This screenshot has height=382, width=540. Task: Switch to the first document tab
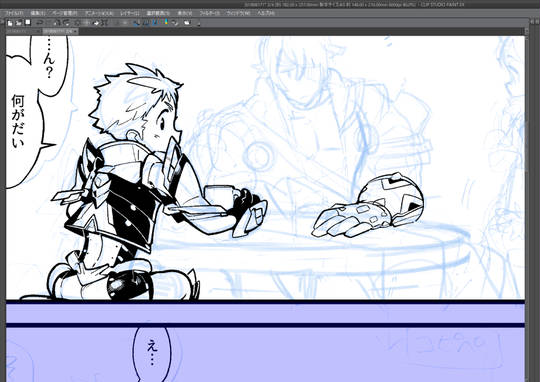pyautogui.click(x=23, y=31)
